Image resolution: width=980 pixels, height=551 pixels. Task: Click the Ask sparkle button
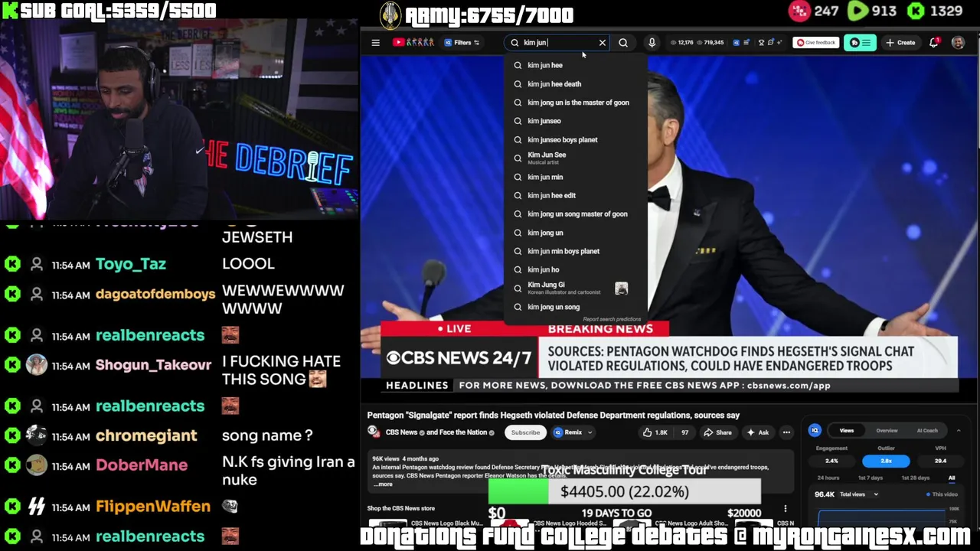pyautogui.click(x=758, y=432)
